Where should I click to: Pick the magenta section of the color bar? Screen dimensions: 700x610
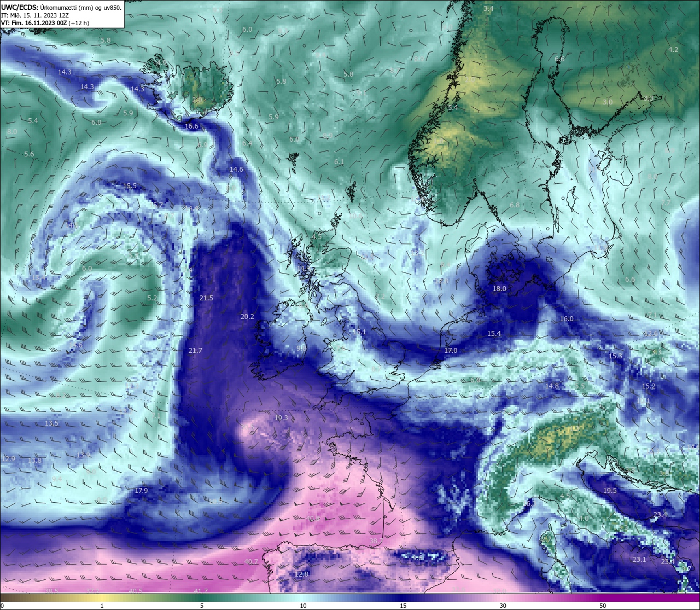[651, 597]
